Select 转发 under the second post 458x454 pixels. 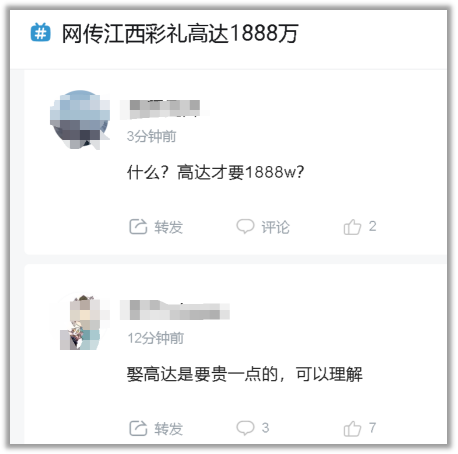point(168,429)
